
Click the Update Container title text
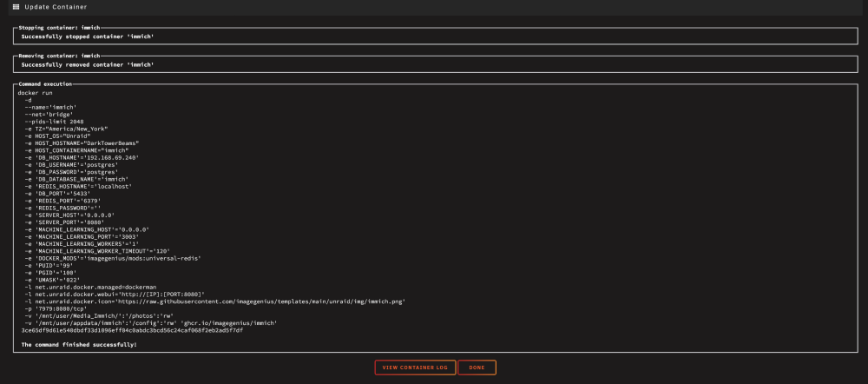pos(56,7)
